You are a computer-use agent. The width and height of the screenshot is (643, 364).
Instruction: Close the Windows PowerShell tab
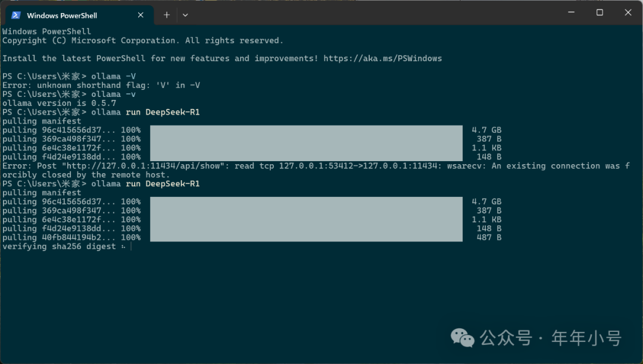click(x=141, y=15)
